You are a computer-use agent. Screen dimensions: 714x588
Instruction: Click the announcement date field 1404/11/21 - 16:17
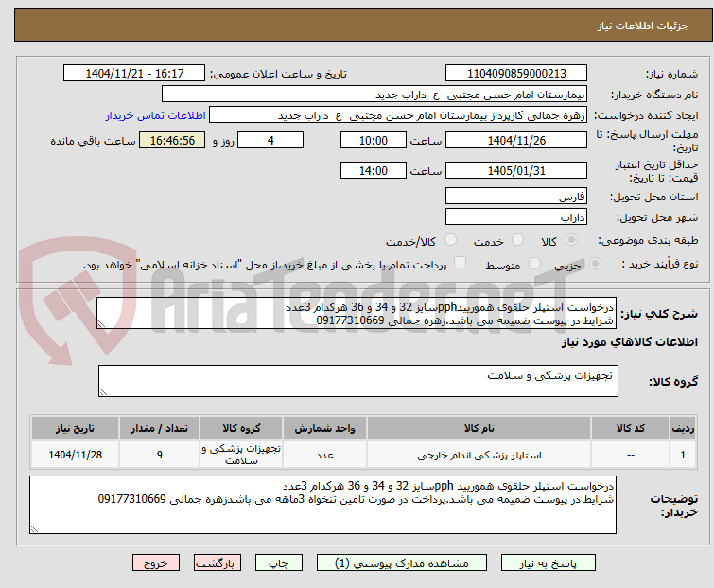[134, 74]
